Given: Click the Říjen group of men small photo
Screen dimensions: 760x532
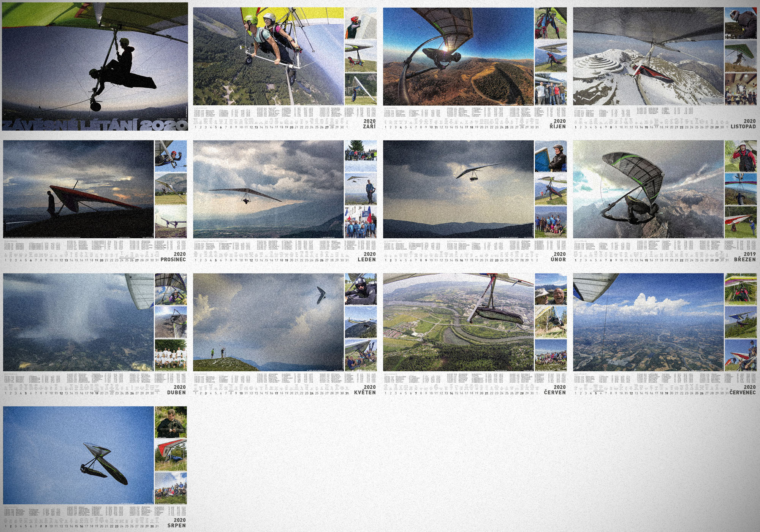Looking at the screenshot, I should click(x=551, y=89).
